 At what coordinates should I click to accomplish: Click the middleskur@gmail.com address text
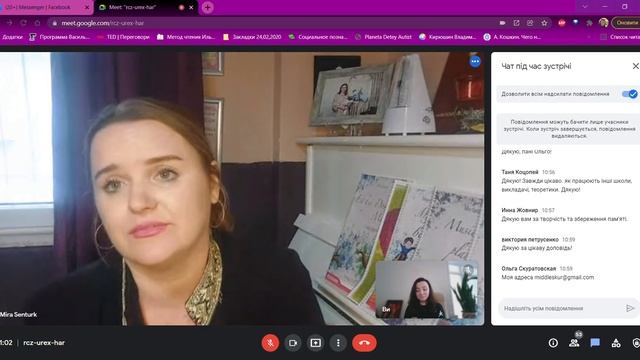point(563,277)
